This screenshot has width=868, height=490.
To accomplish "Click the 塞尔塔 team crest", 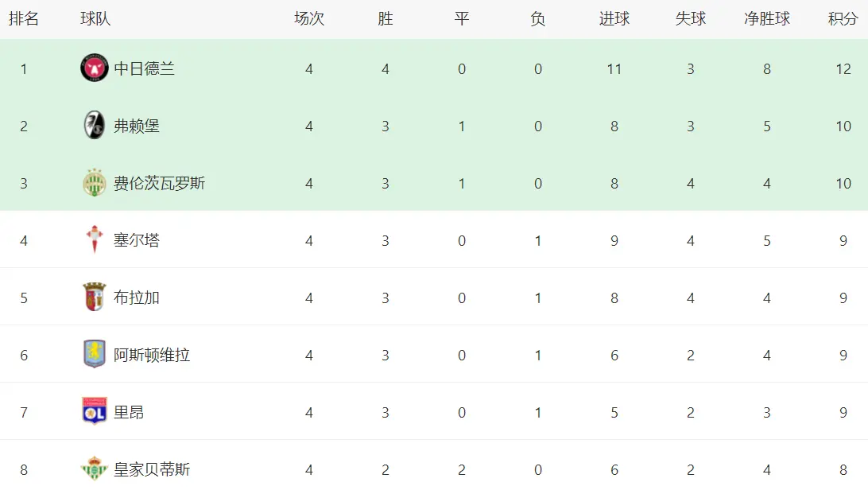I will pyautogui.click(x=95, y=239).
